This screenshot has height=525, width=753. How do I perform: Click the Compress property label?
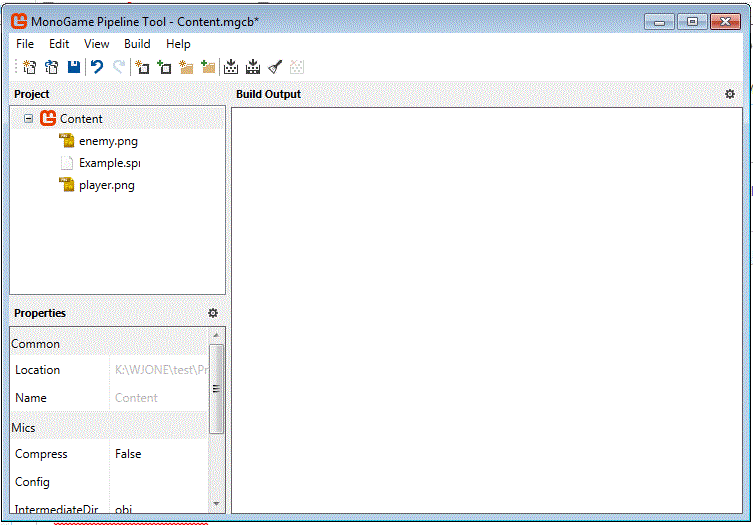click(41, 454)
